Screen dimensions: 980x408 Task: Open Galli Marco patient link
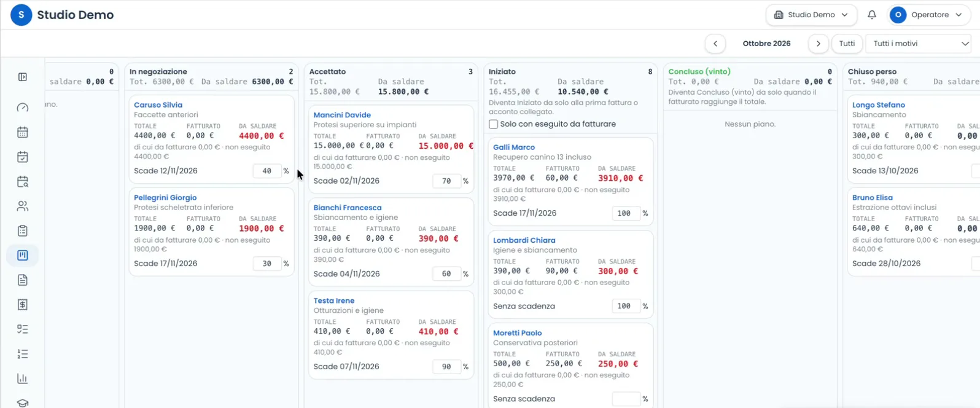(514, 147)
